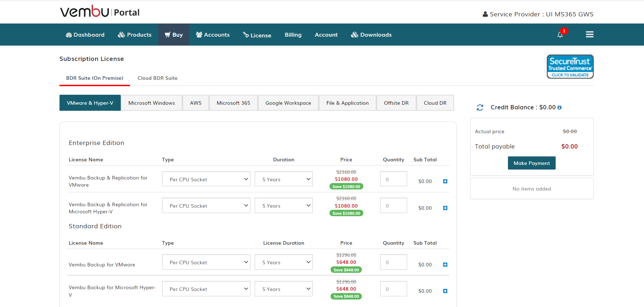Open the Accounts menu

[x=213, y=35]
